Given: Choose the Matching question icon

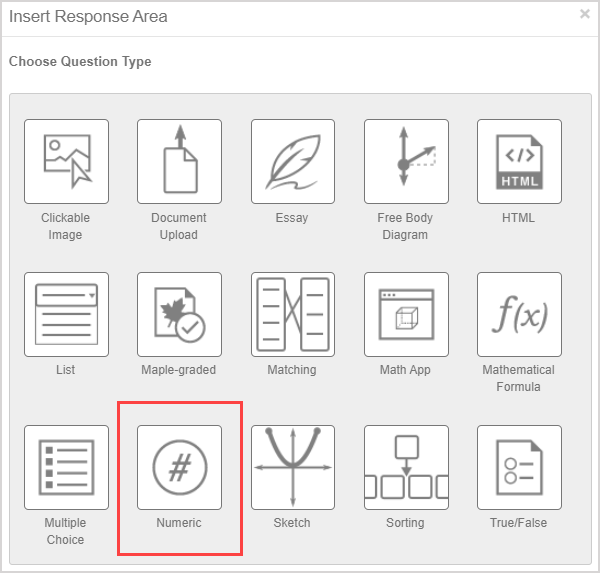Looking at the screenshot, I should point(292,314).
